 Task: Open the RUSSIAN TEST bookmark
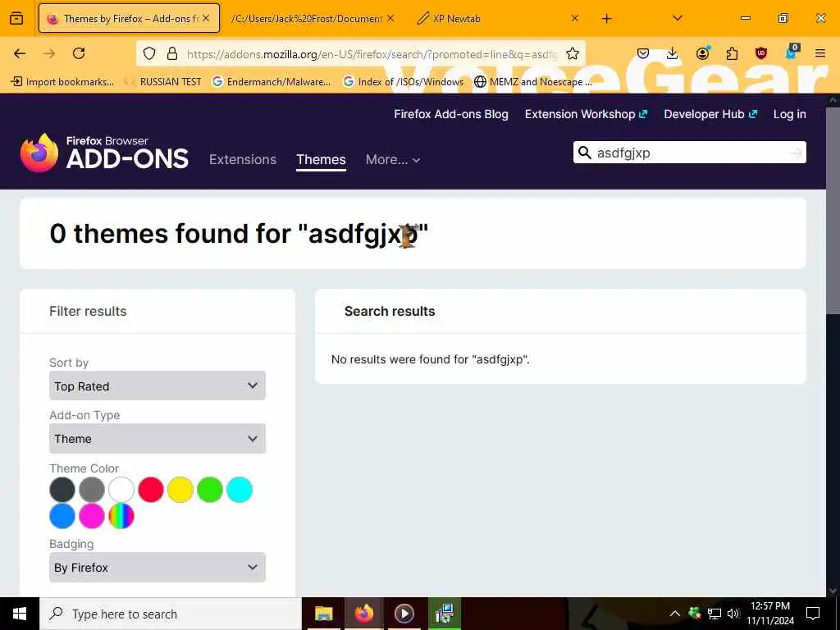click(x=163, y=82)
